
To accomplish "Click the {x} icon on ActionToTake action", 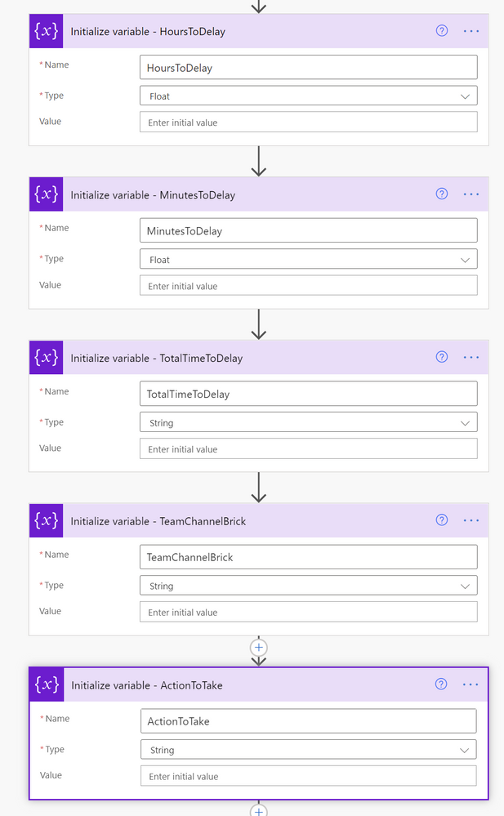I will 46,684.
